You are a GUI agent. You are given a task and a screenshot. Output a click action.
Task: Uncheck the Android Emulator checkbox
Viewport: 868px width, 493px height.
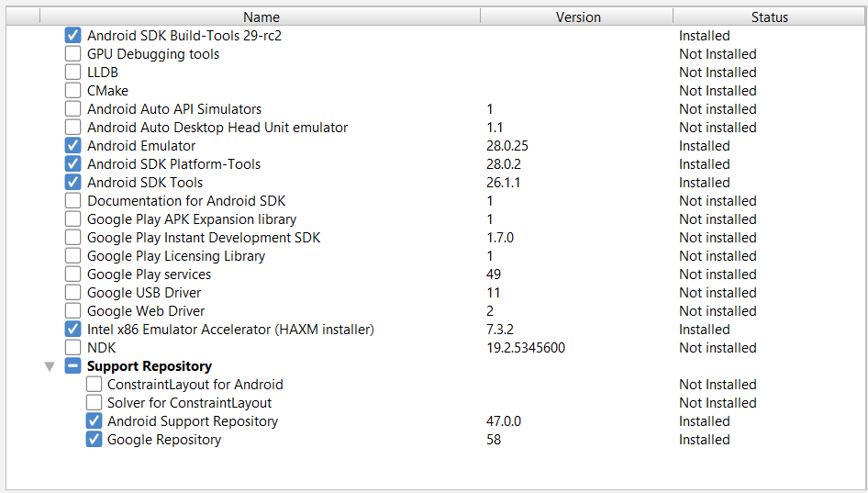click(73, 146)
